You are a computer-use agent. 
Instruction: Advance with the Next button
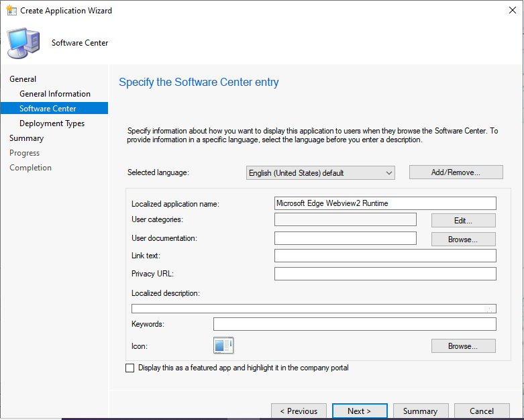(x=360, y=411)
